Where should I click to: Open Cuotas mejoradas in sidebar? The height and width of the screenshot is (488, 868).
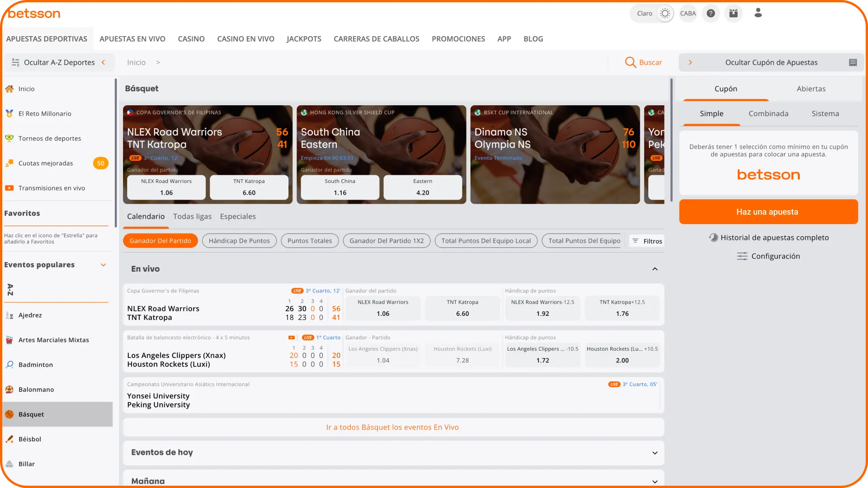(x=57, y=163)
